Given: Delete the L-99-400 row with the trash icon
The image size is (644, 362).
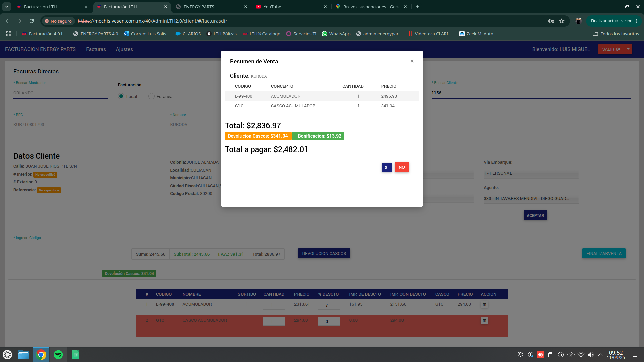Looking at the screenshot, I should (484, 304).
